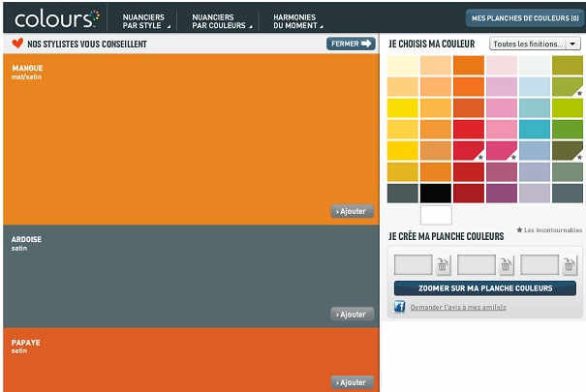Add the Ardoise colour with Ajouter
The width and height of the screenshot is (586, 392).
click(x=352, y=314)
